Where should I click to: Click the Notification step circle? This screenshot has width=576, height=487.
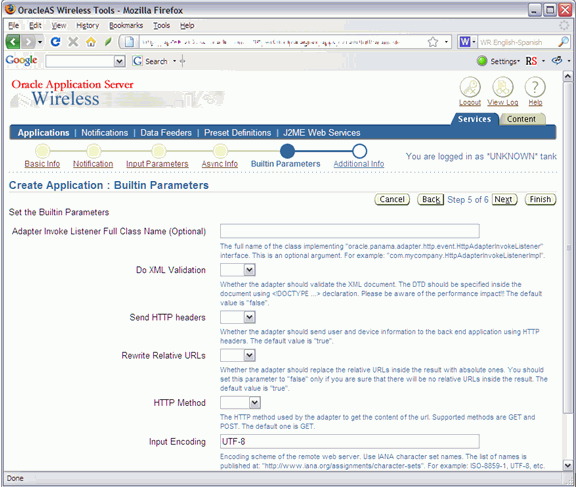tap(93, 151)
